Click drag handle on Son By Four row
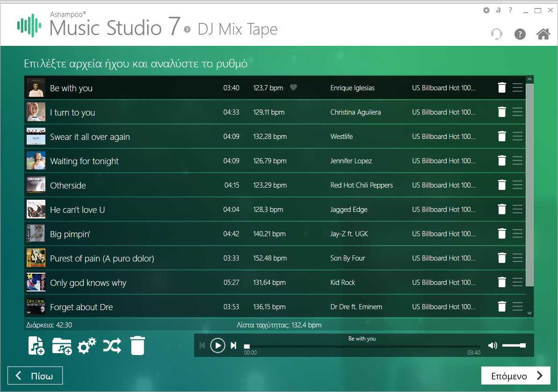 (x=517, y=258)
